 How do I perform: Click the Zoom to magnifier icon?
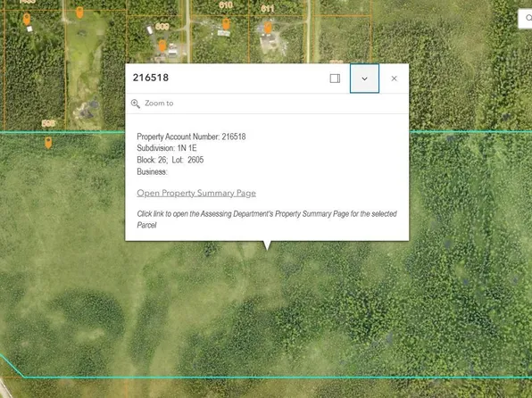pyautogui.click(x=136, y=104)
